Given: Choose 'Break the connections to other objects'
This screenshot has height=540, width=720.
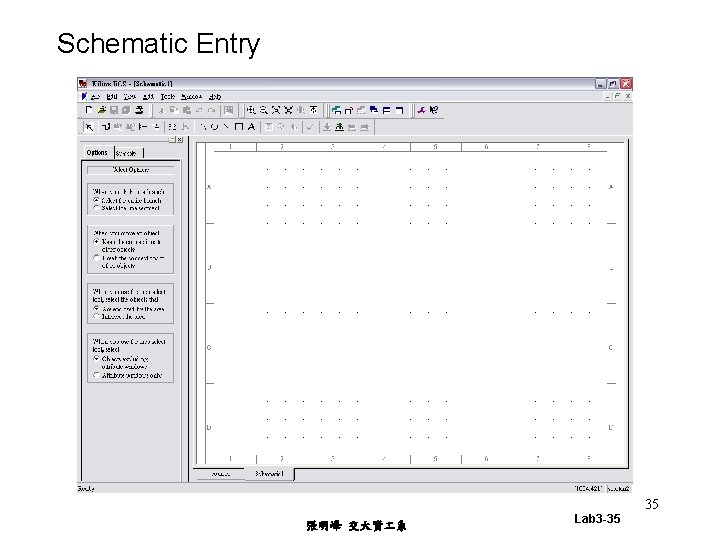Looking at the screenshot, I should coord(96,258).
